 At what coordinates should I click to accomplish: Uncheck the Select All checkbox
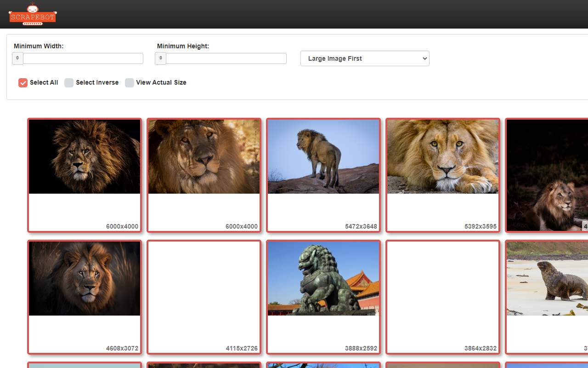[x=23, y=83]
